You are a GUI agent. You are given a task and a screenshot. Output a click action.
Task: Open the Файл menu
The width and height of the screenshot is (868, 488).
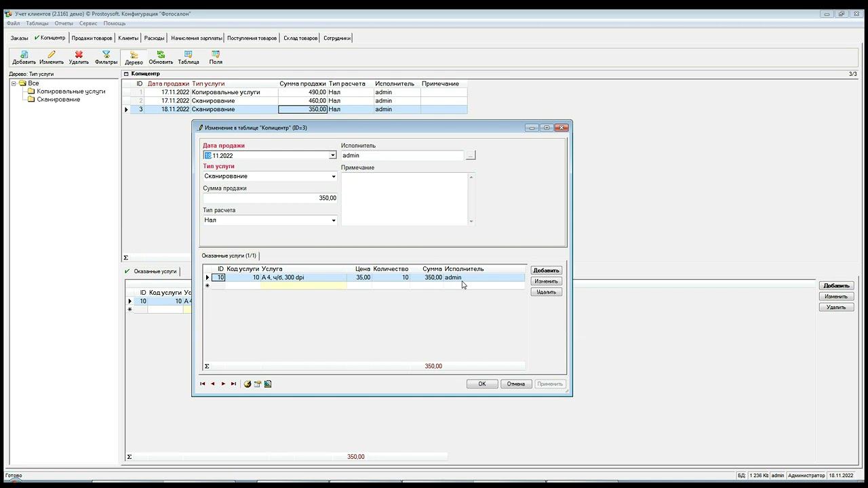point(13,24)
